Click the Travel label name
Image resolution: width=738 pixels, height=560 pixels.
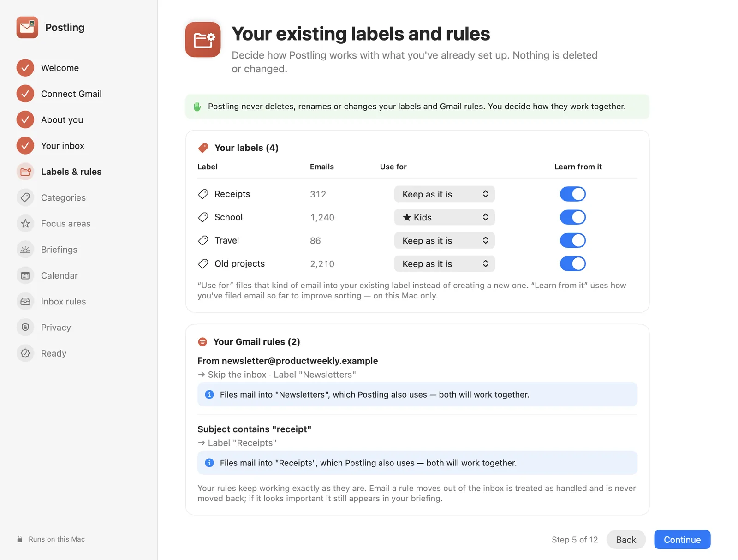click(x=227, y=240)
